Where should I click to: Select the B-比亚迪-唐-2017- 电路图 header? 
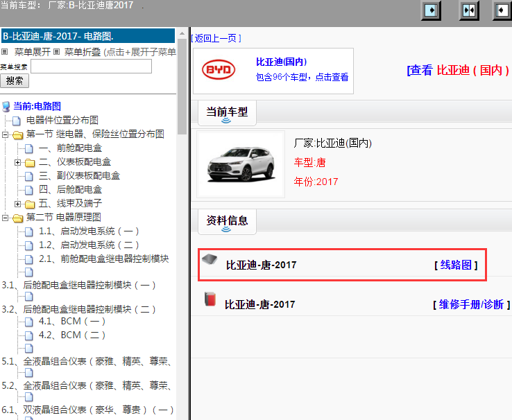coord(88,36)
